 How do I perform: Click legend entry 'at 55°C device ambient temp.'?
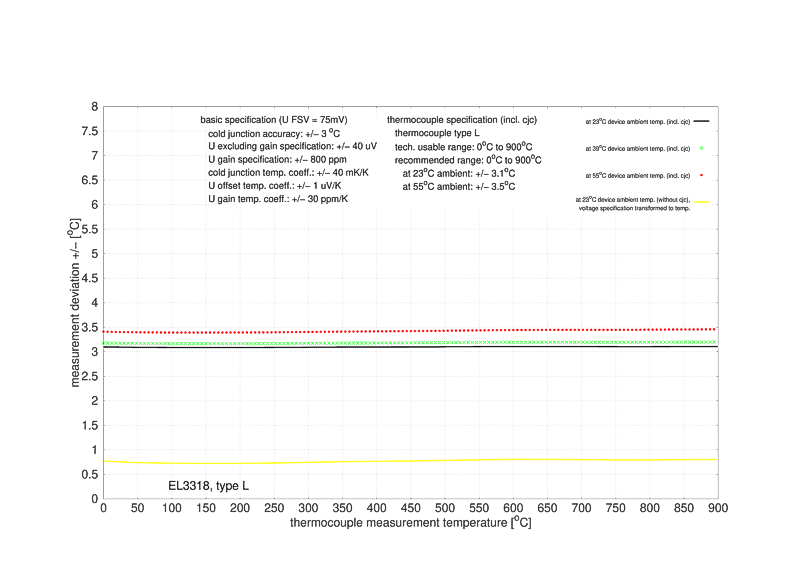[x=638, y=176]
